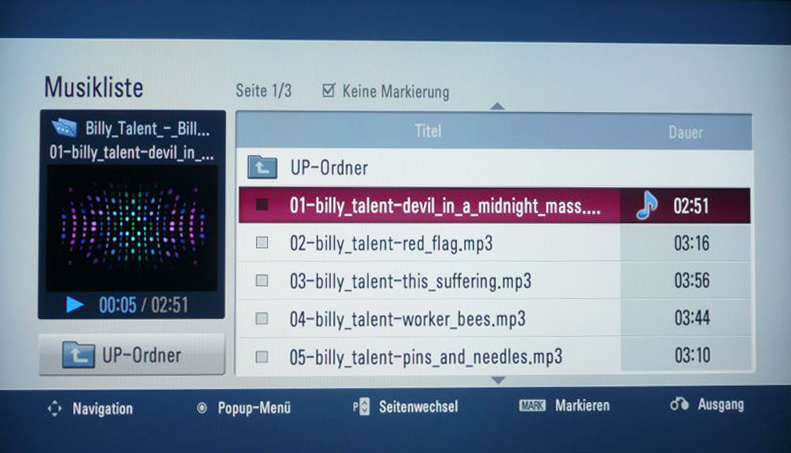
Task: Click the folder icon beside Billy_Talent_-_Bill...
Action: pyautogui.click(x=65, y=128)
